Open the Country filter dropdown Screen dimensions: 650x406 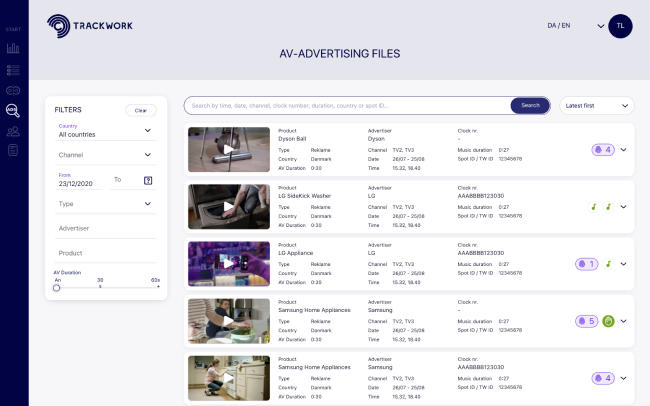pos(105,131)
